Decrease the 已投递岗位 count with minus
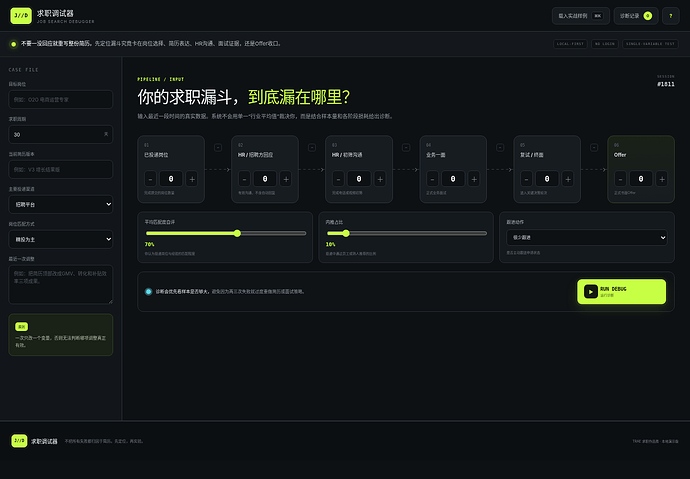The width and height of the screenshot is (690, 479). [x=150, y=179]
